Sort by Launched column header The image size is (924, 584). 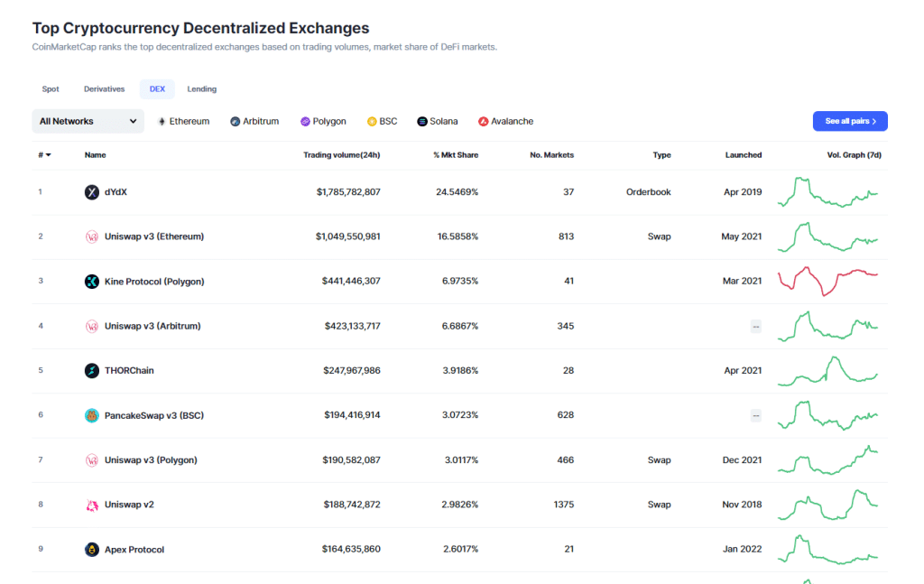pyautogui.click(x=744, y=155)
